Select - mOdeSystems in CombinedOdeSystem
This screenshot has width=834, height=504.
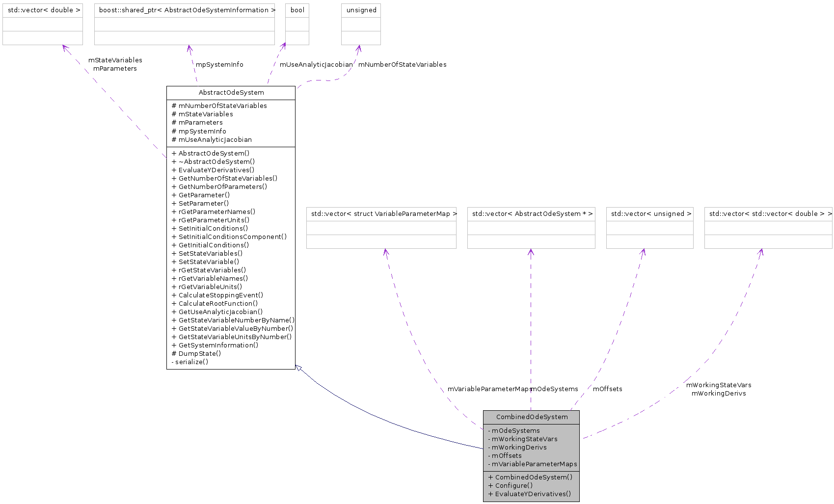point(514,431)
